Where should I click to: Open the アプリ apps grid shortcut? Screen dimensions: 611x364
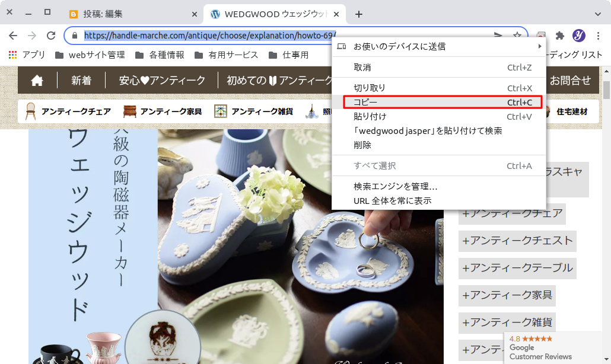click(x=27, y=55)
